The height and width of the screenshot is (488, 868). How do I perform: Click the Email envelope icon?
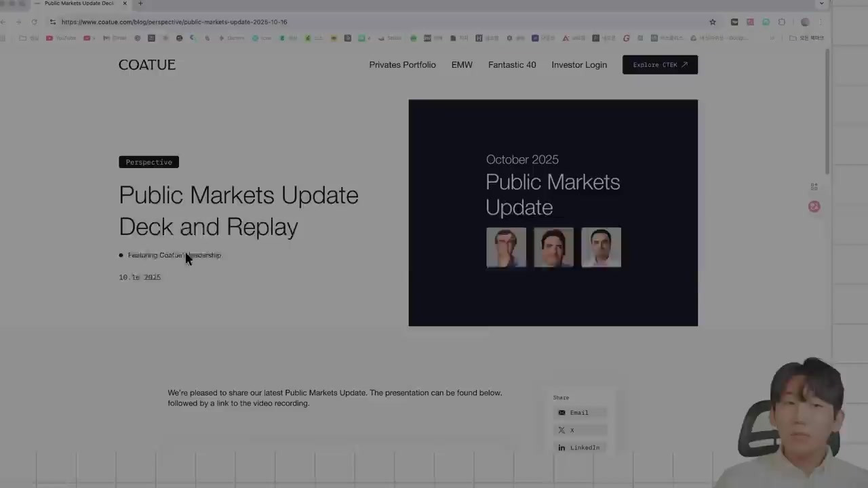(561, 413)
